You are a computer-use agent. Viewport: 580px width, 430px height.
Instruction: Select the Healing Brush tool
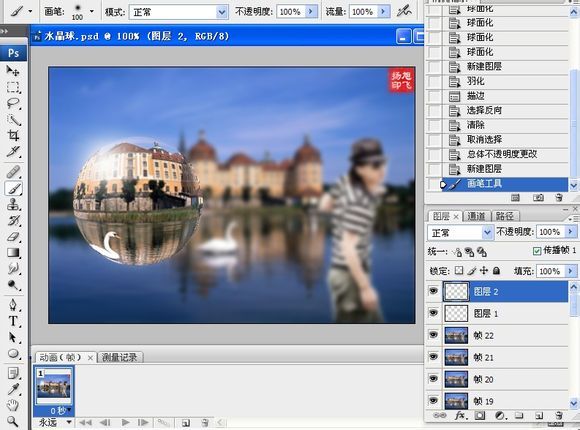(13, 172)
